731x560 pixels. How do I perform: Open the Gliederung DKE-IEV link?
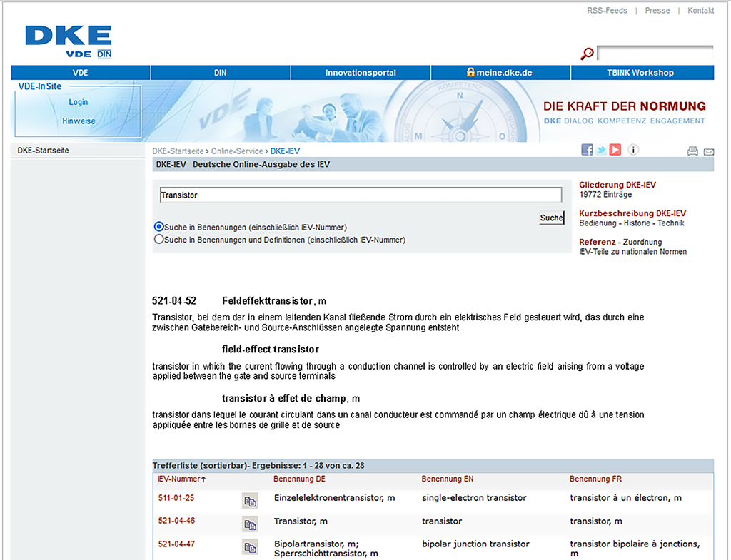coord(617,185)
